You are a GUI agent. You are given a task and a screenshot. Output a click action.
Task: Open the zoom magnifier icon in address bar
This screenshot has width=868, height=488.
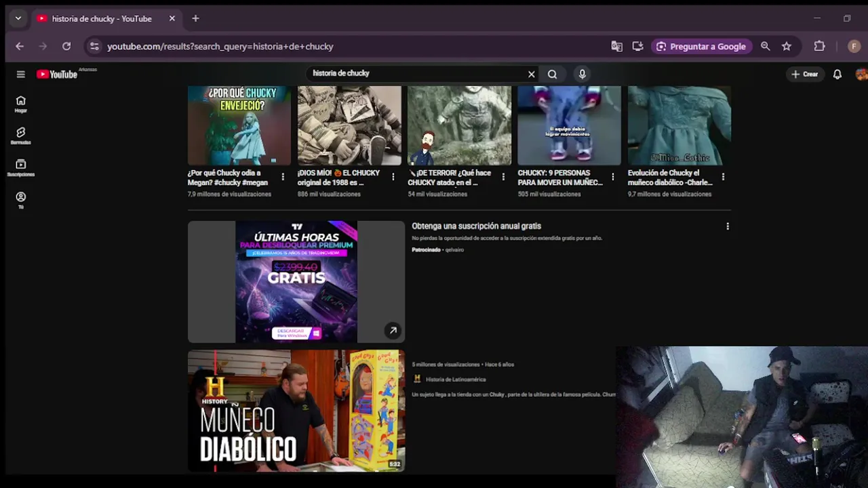tap(766, 46)
